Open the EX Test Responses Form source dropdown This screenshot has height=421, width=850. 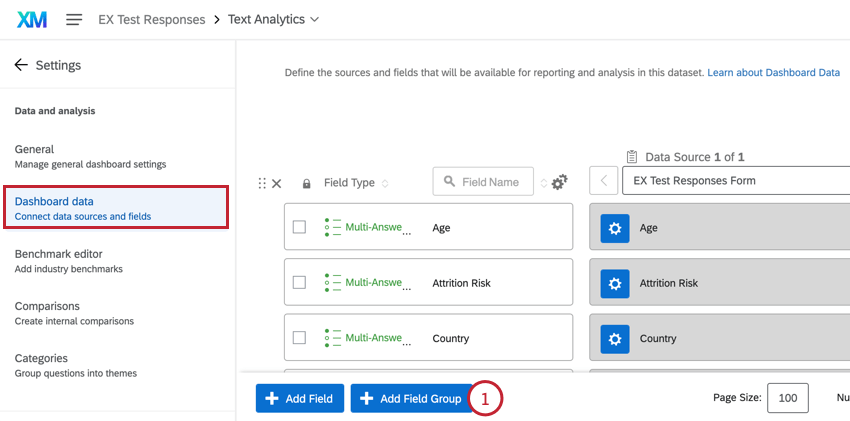click(735, 181)
